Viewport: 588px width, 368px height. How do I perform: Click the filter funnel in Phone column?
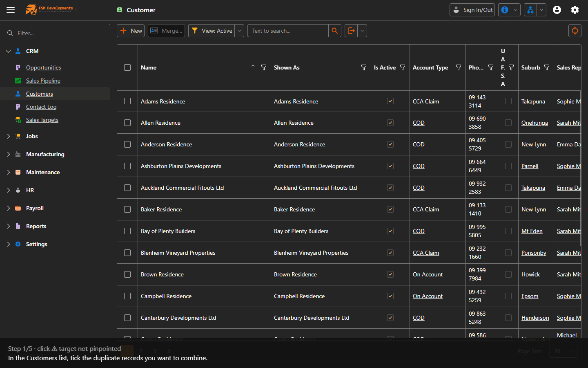pos(491,67)
